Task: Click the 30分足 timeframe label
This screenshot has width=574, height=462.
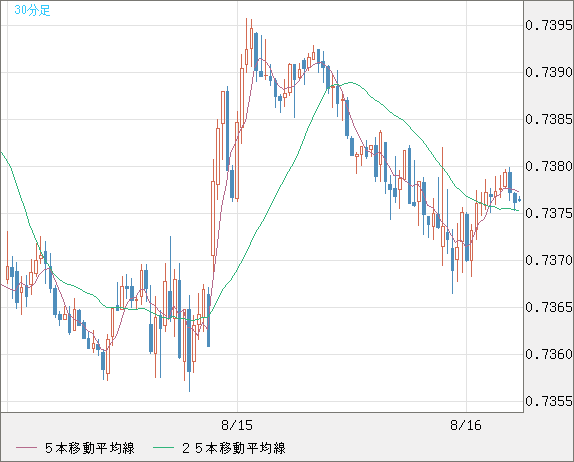Action: (x=32, y=10)
